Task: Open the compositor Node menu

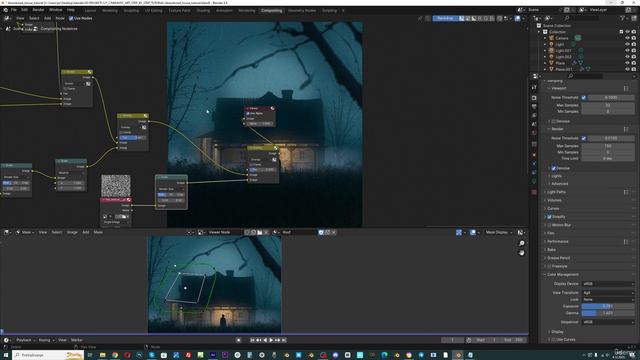Action: click(x=60, y=18)
